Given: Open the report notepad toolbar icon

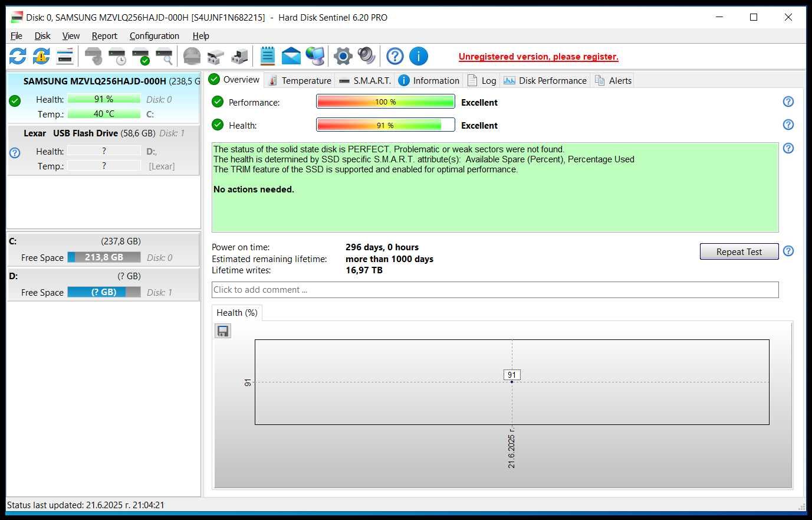Looking at the screenshot, I should tap(267, 56).
